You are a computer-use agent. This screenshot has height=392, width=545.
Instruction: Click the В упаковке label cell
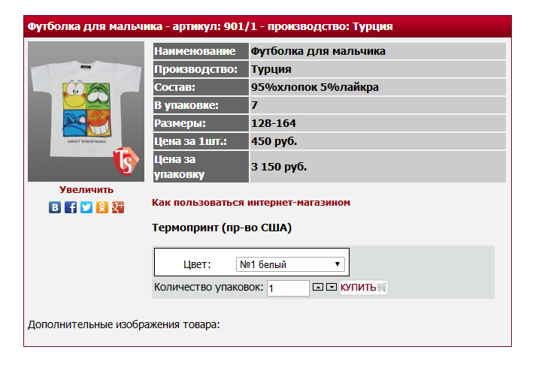coord(201,105)
